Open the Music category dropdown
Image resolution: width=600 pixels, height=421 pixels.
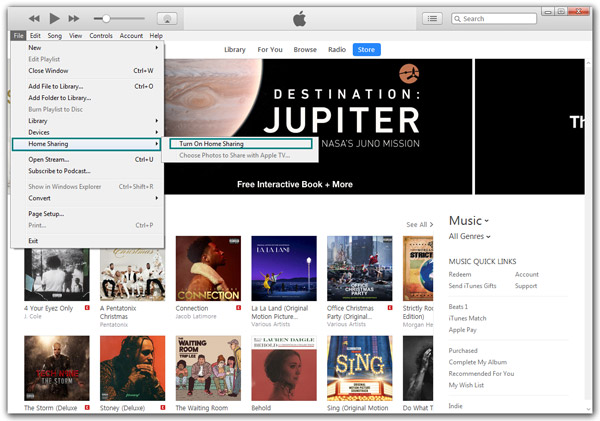(469, 221)
